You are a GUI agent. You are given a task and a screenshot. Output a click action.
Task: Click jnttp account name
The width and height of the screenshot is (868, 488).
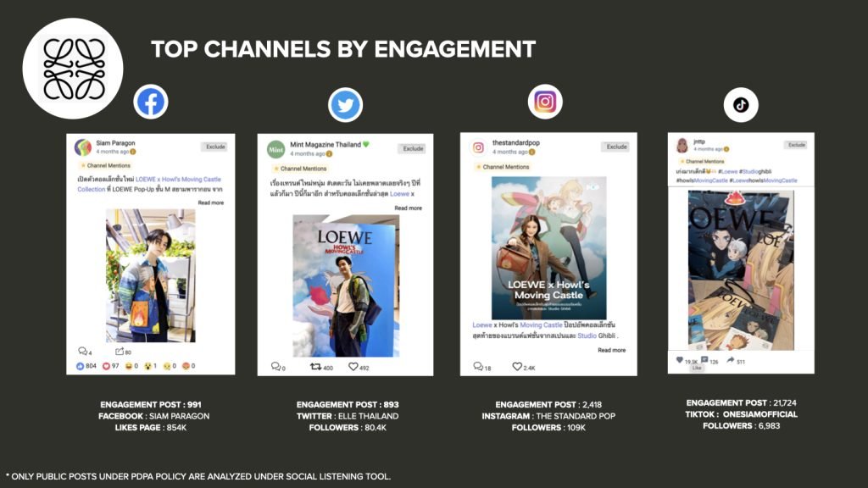(x=699, y=141)
